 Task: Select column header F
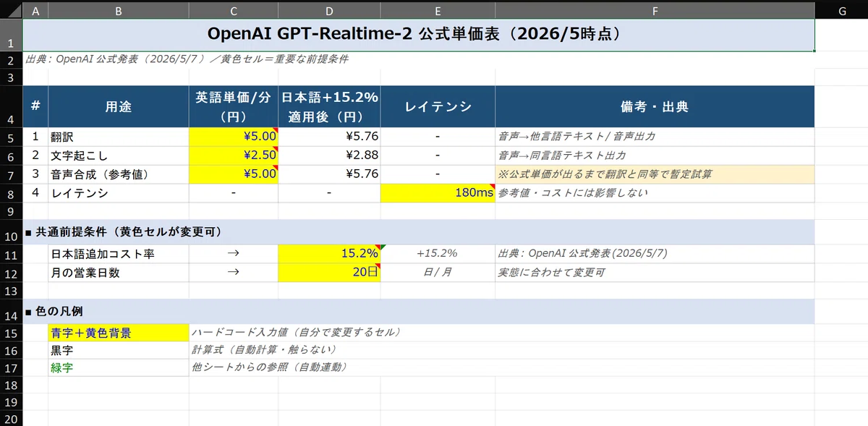[655, 10]
